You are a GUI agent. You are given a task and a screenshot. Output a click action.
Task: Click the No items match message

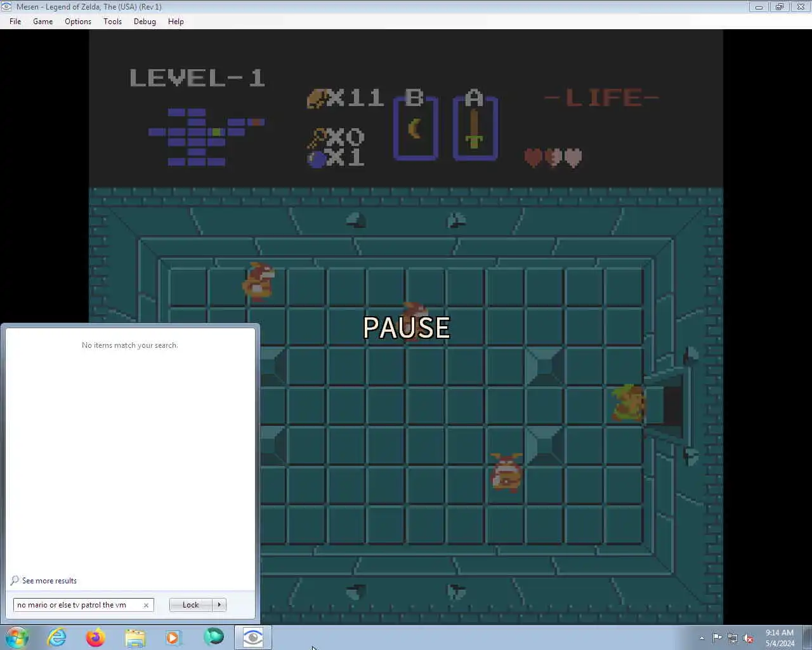click(x=129, y=345)
